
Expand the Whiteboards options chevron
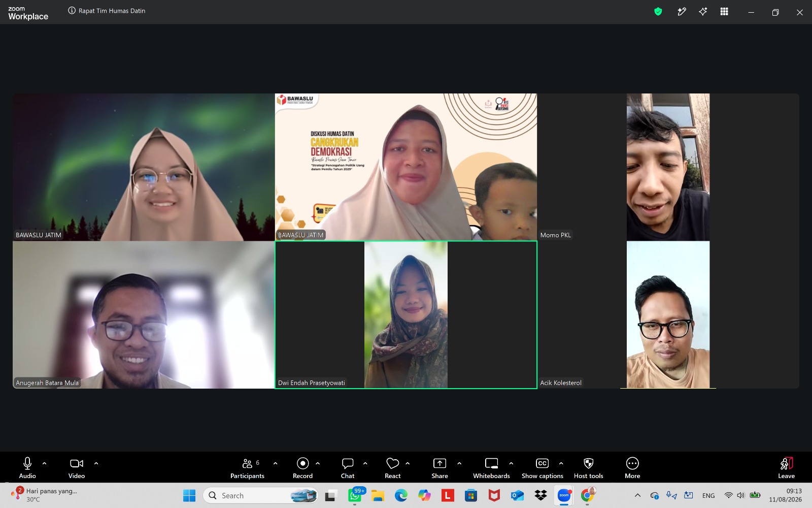coord(511,463)
